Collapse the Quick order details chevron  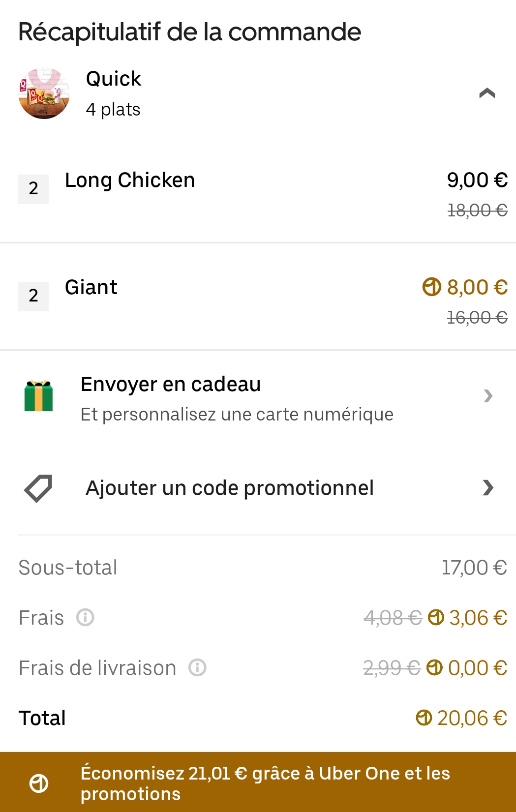click(486, 93)
